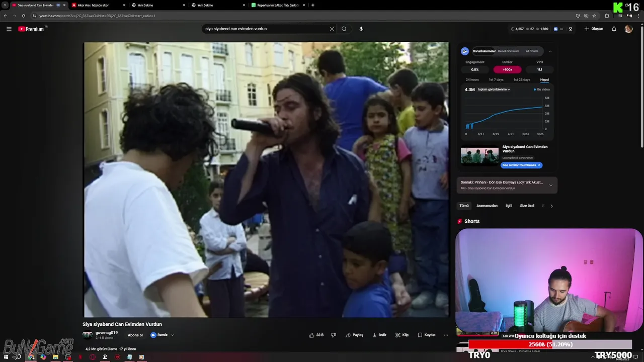Screen dimensions: 644x362
Task: Click the >100x Outlier badge
Action: [x=507, y=69]
